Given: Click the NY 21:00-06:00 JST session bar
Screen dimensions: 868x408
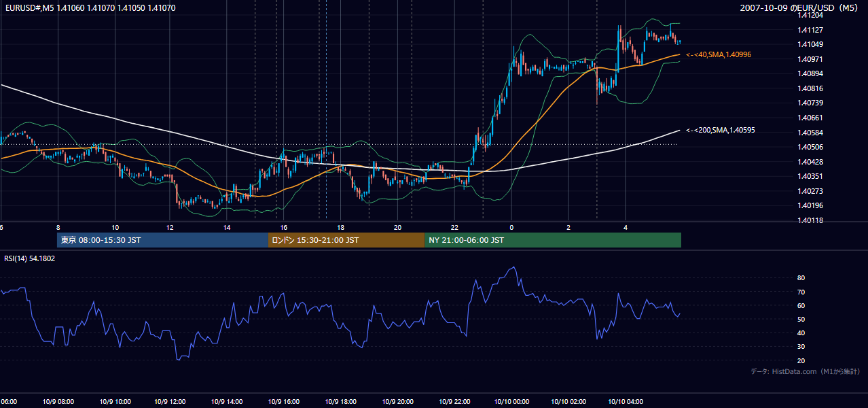Looking at the screenshot, I should [x=553, y=240].
